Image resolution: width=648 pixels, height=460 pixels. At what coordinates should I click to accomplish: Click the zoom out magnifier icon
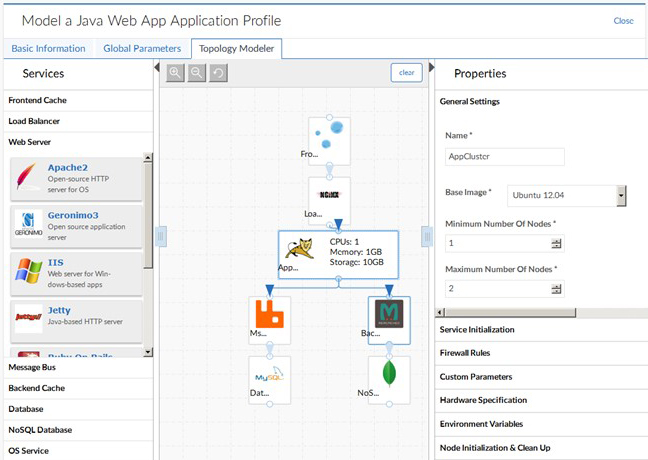pos(196,73)
